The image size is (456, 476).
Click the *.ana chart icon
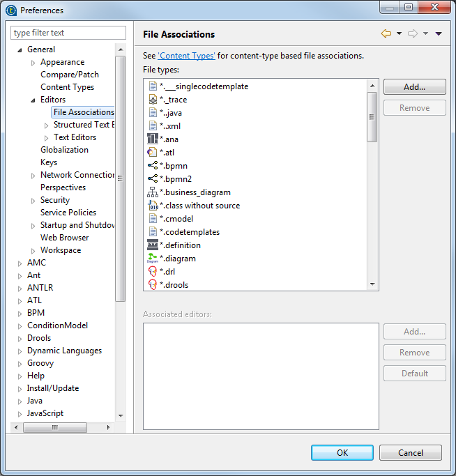(x=153, y=139)
